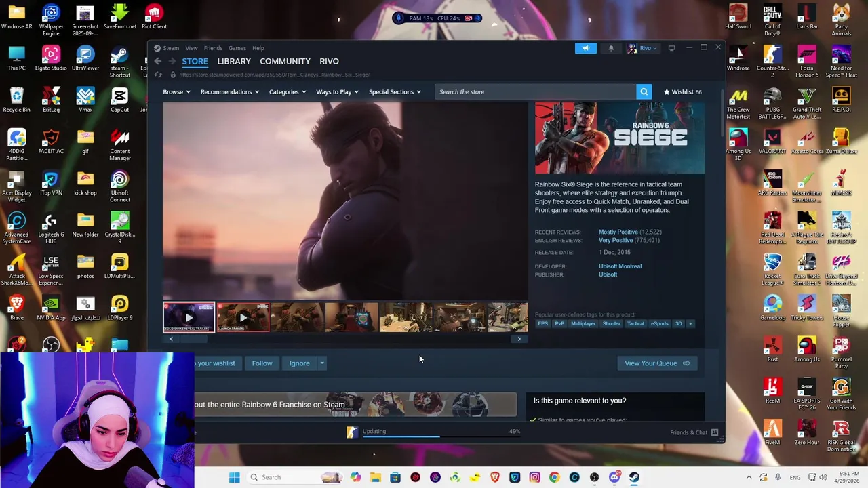Open FACEIT AC desktop icon
This screenshot has width=868, height=488.
point(51,142)
